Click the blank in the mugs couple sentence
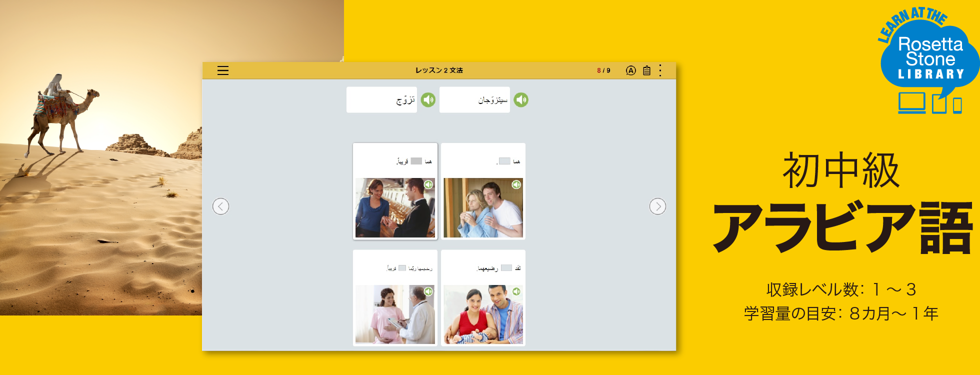Viewport: 980px width, 375px height. [504, 161]
